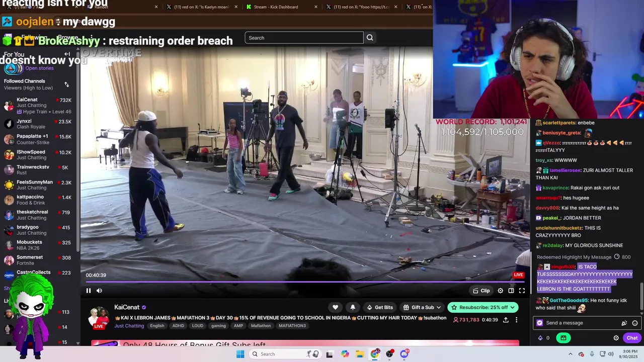The height and width of the screenshot is (362, 644).
Task: Toggle theatre mode on player
Action: point(511,291)
